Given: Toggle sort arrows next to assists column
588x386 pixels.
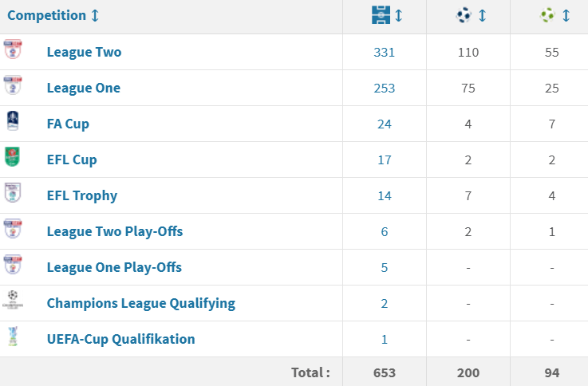Looking at the screenshot, I should click(x=566, y=15).
